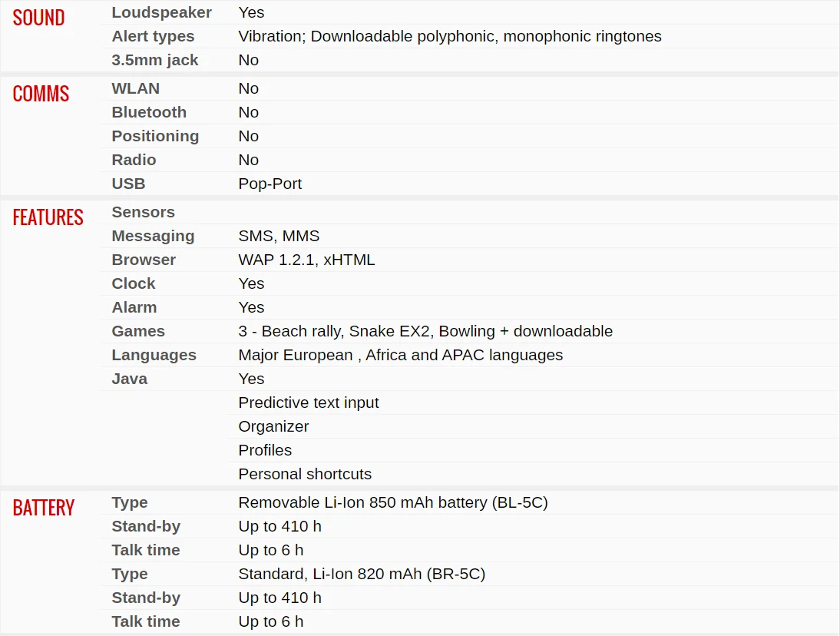
Task: Click the Messaging label
Action: 153,236
